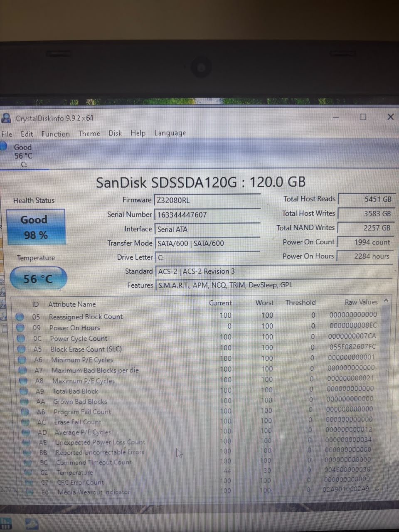
Task: Select the Reassigned Block Count attribute name
Action: [86, 317]
